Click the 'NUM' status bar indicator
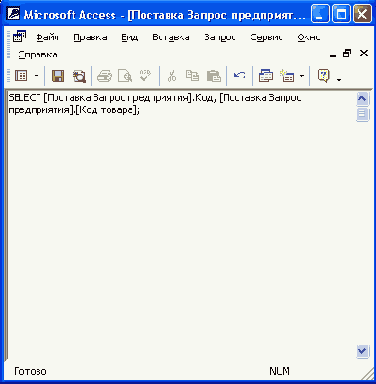This screenshot has width=376, height=384. (x=279, y=371)
